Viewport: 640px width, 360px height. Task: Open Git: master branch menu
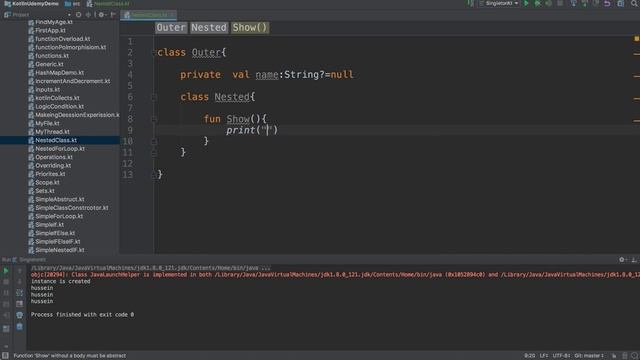[x=589, y=356]
